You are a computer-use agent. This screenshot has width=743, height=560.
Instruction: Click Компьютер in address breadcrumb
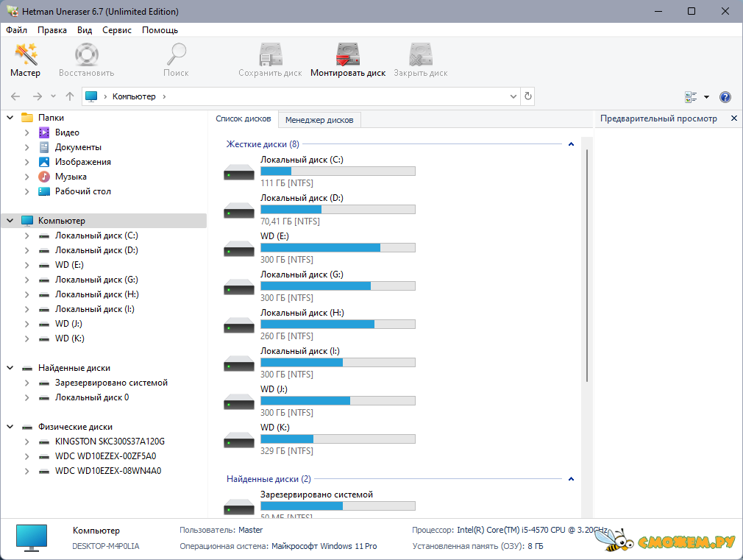pyautogui.click(x=134, y=96)
